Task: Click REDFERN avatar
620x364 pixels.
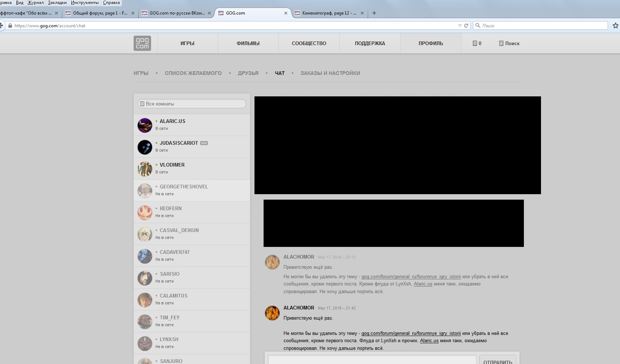Action: click(x=145, y=212)
